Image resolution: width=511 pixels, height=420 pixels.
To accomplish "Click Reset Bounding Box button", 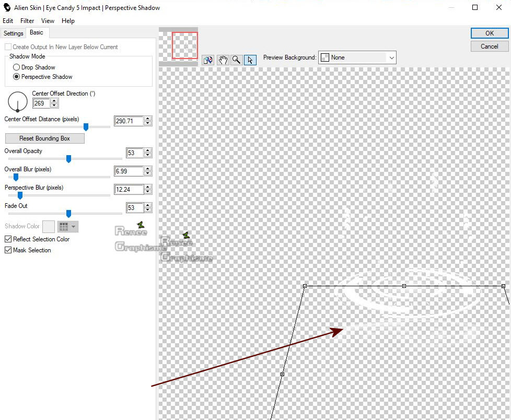I will coord(44,138).
